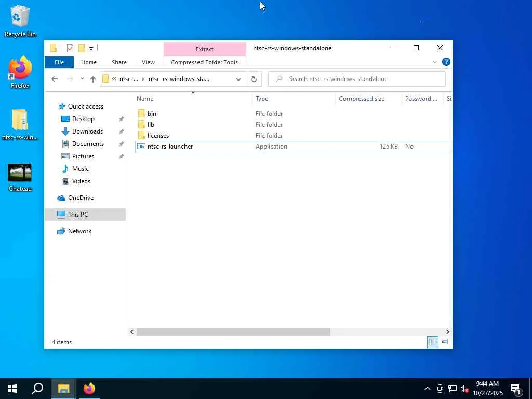
Task: Open taskbar Search
Action: pyautogui.click(x=37, y=389)
